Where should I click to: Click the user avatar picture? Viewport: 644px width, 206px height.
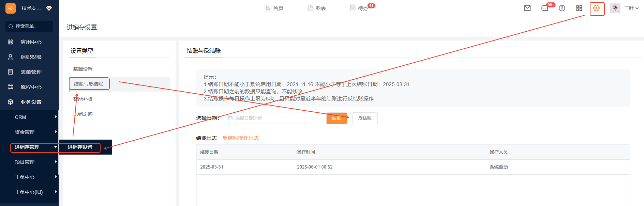pyautogui.click(x=615, y=8)
